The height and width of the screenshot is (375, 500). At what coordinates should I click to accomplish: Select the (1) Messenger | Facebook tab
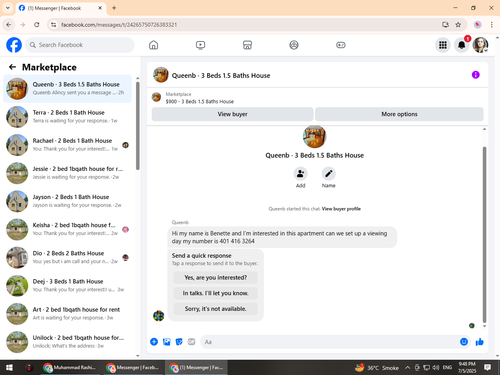61,8
